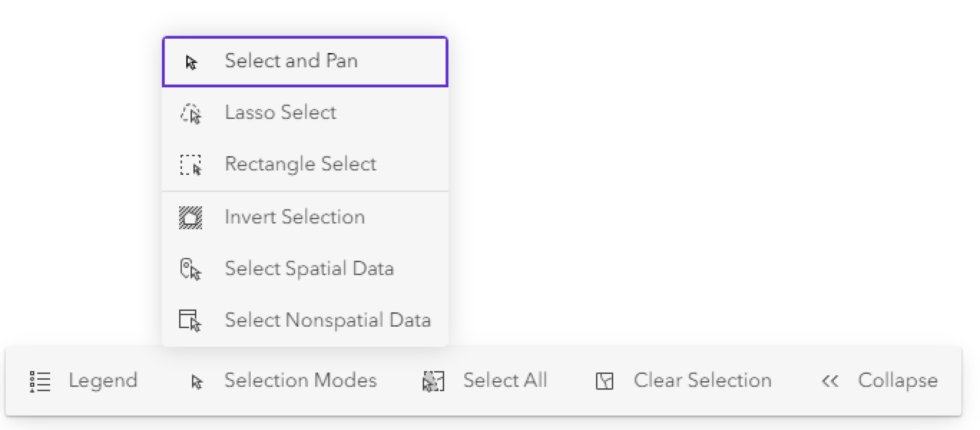Invert the current selection

295,217
